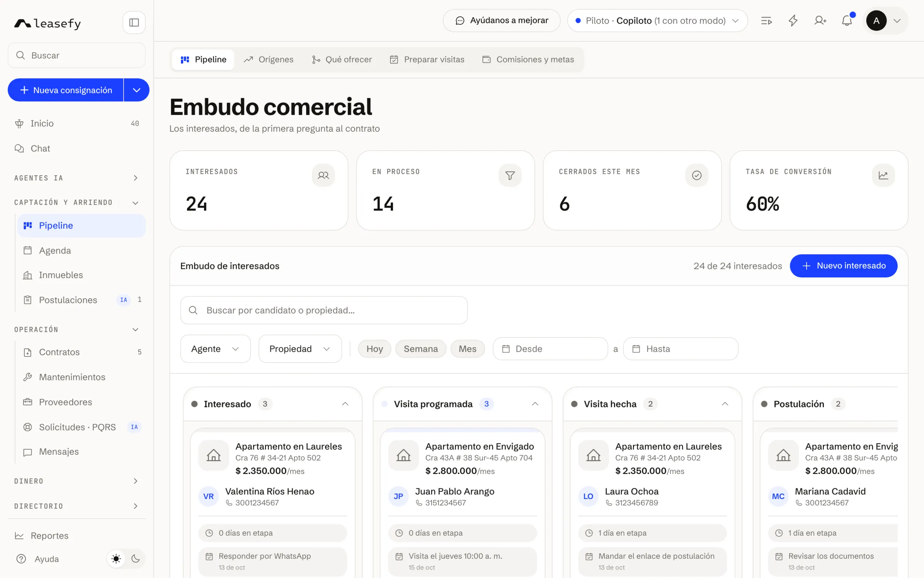Focus the candidato o propiedad search field
The width and height of the screenshot is (924, 578).
point(324,310)
